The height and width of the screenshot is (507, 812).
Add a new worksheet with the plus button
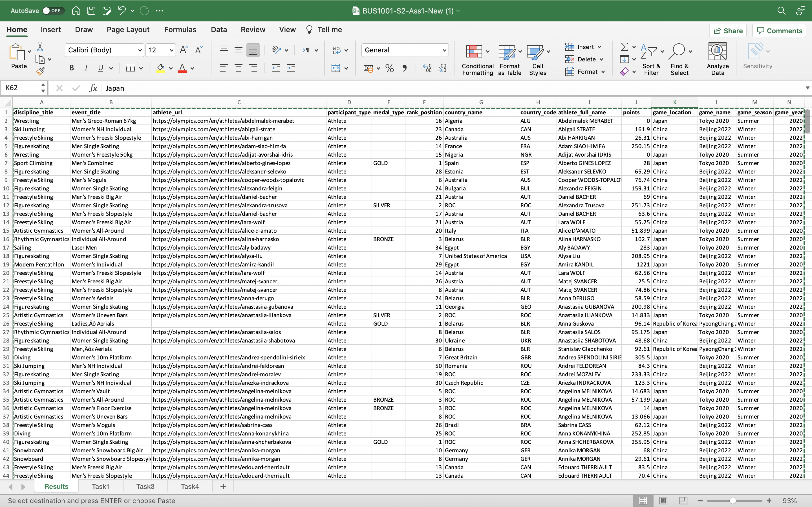(x=223, y=486)
